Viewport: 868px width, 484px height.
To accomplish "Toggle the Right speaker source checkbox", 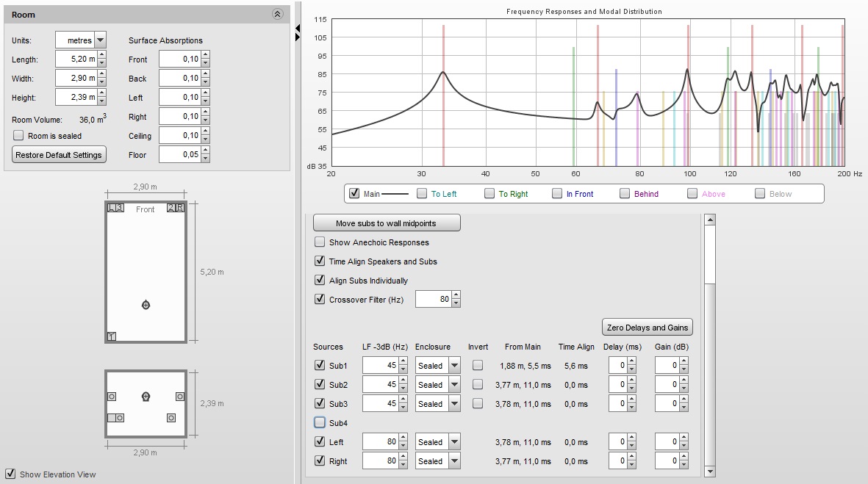I will [320, 460].
